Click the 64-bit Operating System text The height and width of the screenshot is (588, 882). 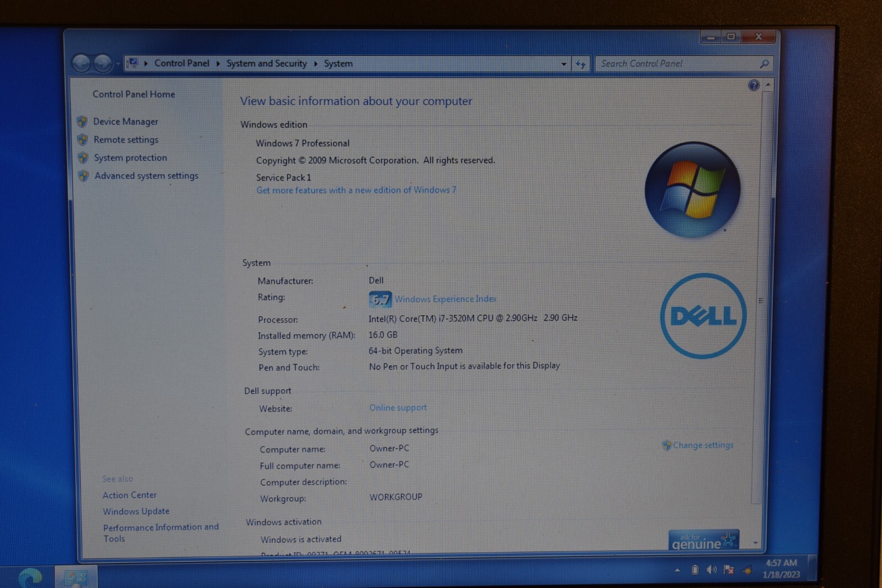[416, 350]
